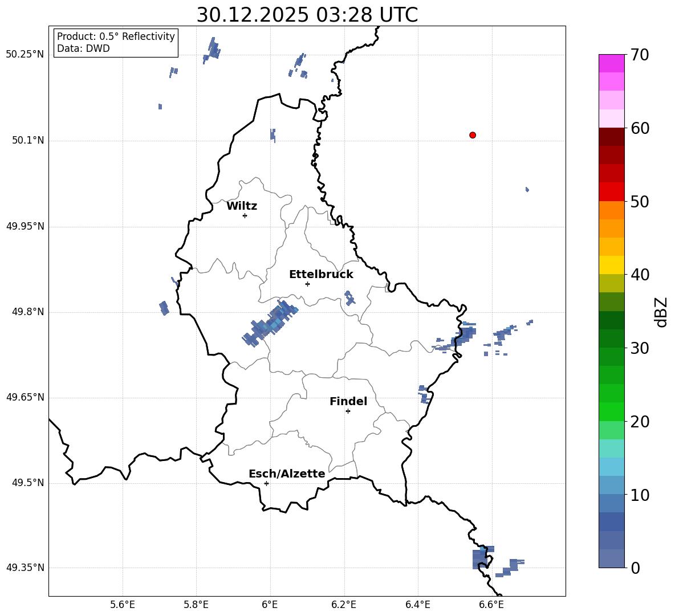This screenshot has height=616, width=675.
Task: Click the latitude label 49.8°N
Action: (x=28, y=312)
